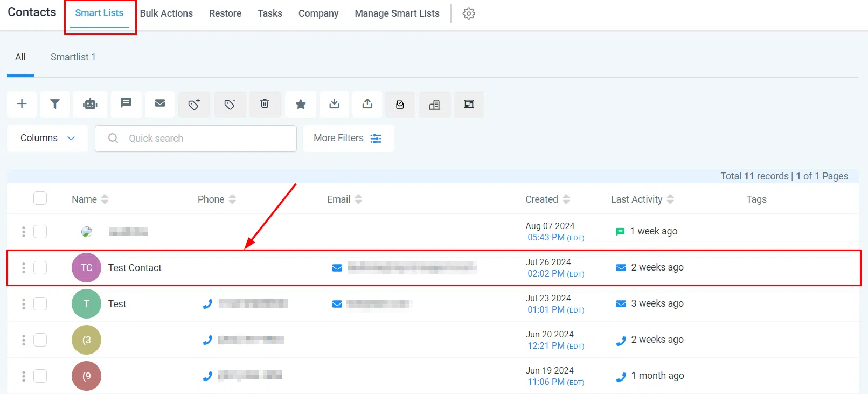Check the box for Aug 07 2024 contact
This screenshot has height=394, width=868.
[40, 232]
